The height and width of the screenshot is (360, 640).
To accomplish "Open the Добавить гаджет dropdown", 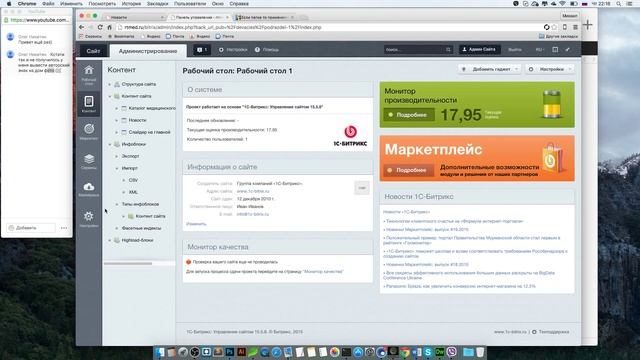I will (x=489, y=69).
